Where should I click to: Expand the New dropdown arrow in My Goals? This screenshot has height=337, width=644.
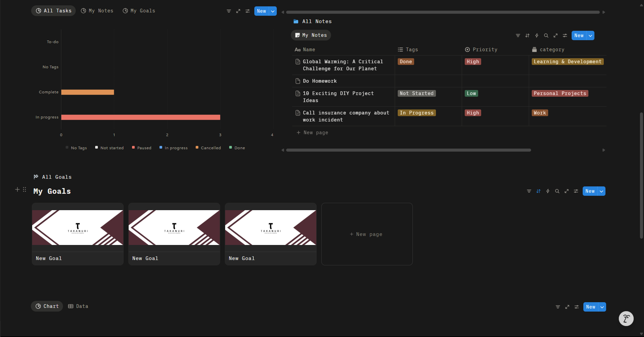pyautogui.click(x=602, y=191)
